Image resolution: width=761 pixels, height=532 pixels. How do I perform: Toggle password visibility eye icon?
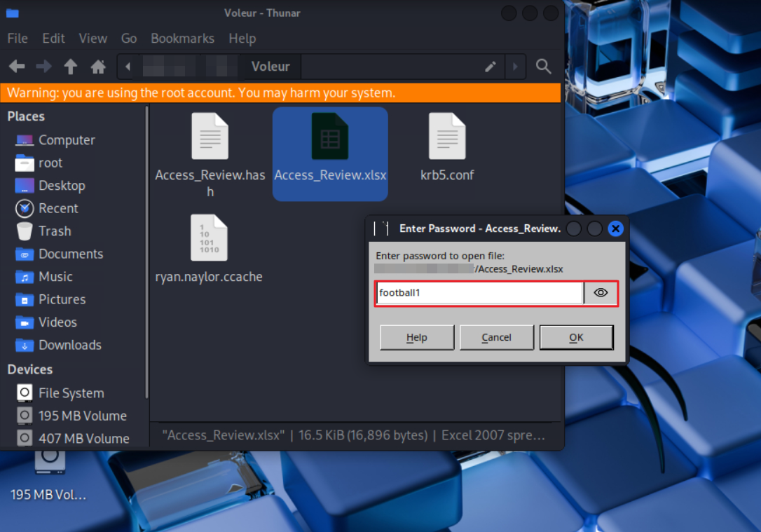(601, 293)
